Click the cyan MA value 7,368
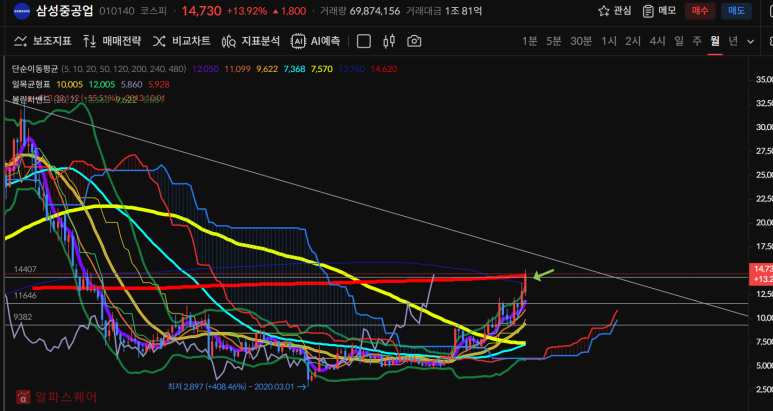 (x=294, y=69)
